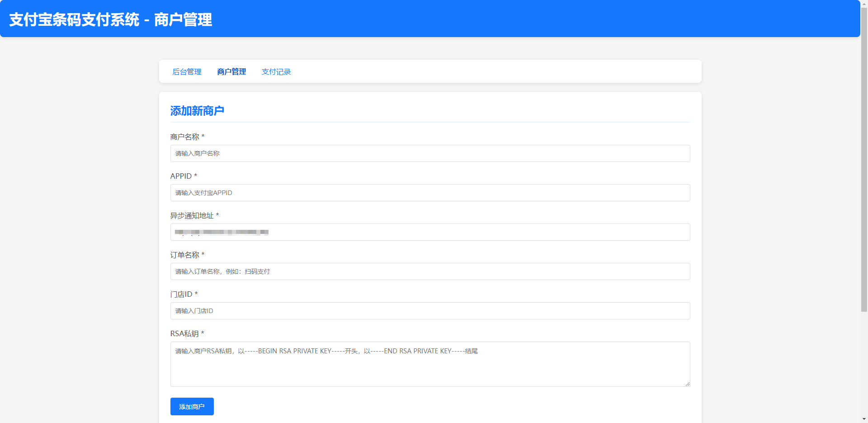Image resolution: width=868 pixels, height=423 pixels.
Task: Click the scrollbar down arrow
Action: pyautogui.click(x=864, y=419)
